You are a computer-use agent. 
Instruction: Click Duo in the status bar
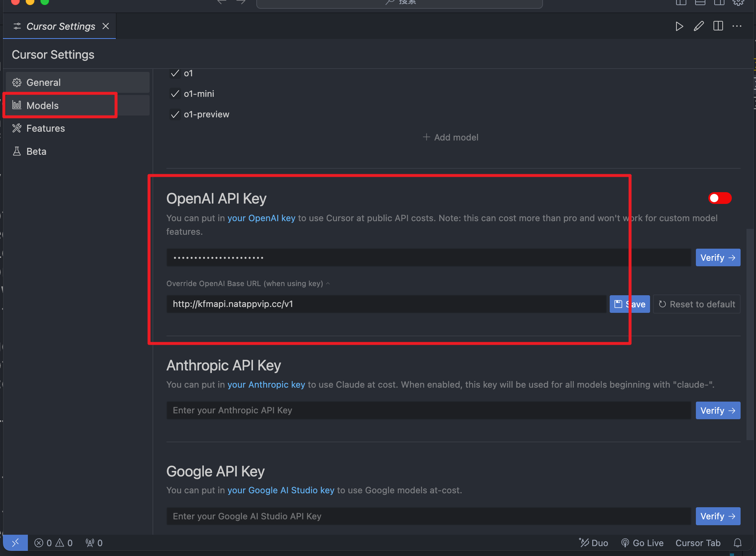pyautogui.click(x=594, y=543)
